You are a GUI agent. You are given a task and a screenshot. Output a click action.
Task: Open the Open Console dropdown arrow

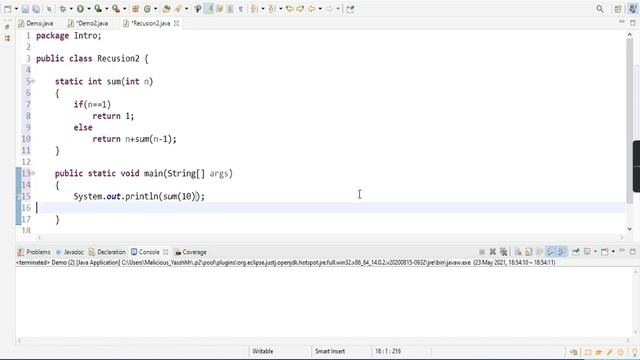coord(613,252)
